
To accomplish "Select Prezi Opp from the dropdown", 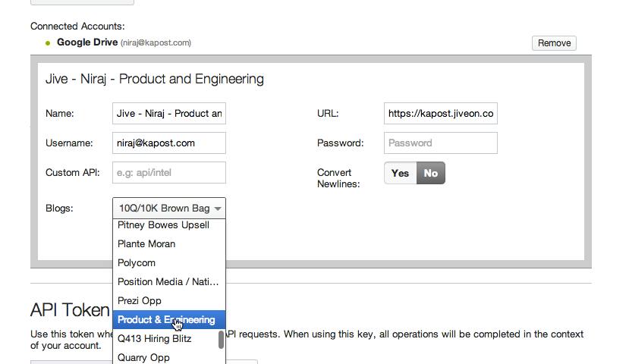I will click(x=169, y=300).
